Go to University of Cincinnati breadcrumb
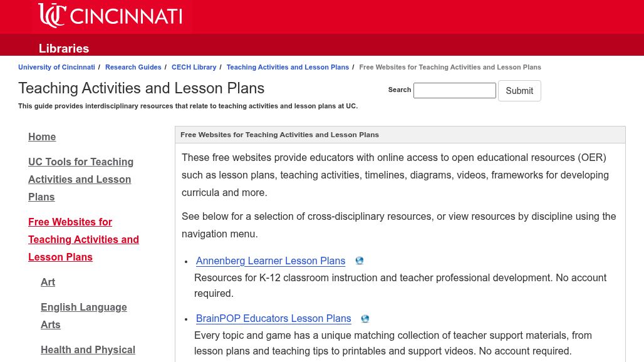 click(56, 67)
